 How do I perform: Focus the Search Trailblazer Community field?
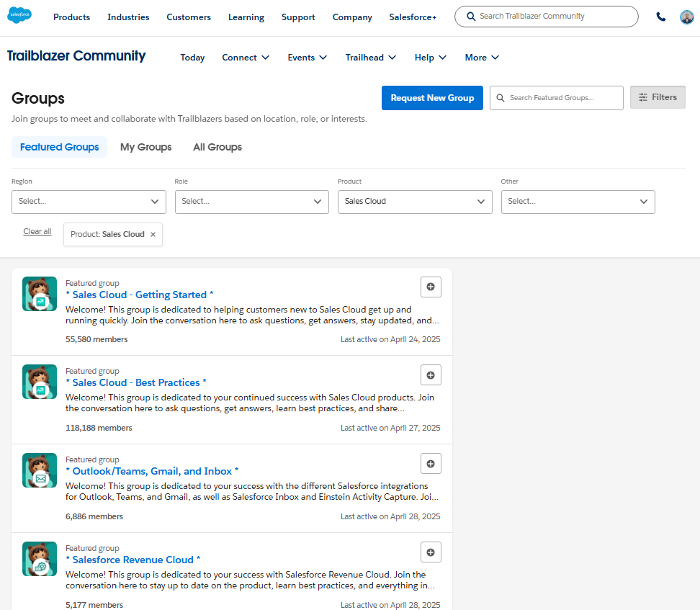pos(547,17)
